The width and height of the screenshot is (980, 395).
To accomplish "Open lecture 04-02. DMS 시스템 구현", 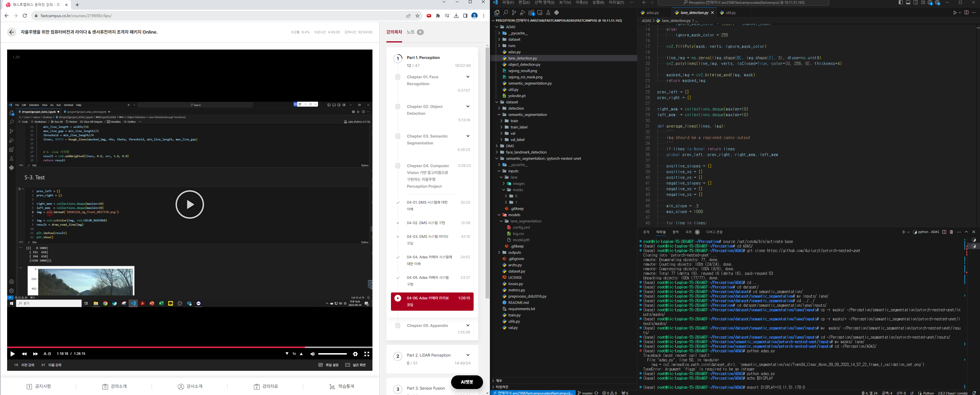I will click(425, 223).
